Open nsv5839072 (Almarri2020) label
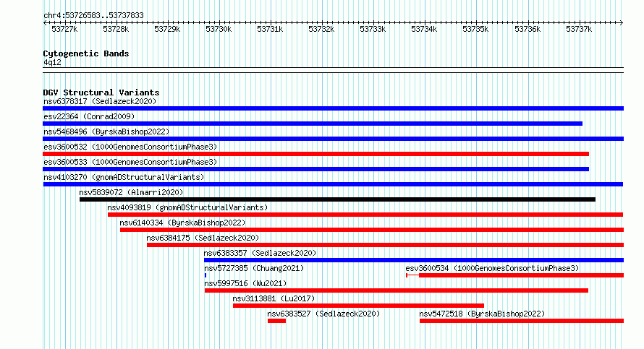This screenshot has height=349, width=644. [131, 192]
